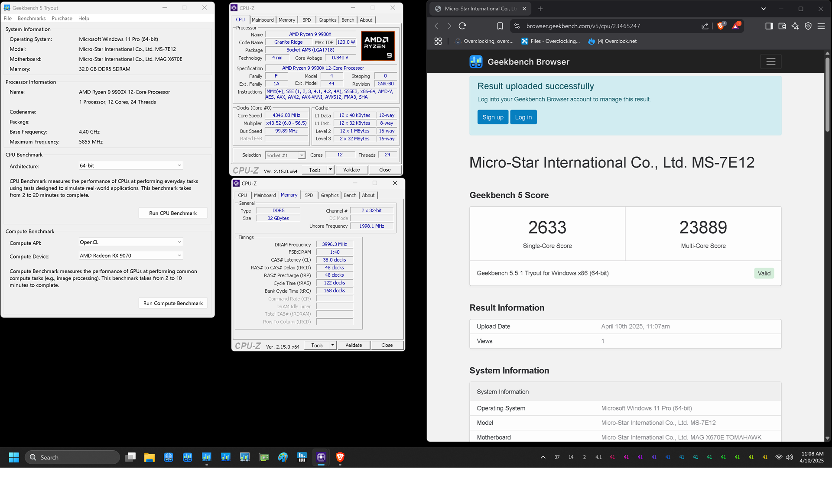Switch to SPD tab in upper CPU-Z

306,20
